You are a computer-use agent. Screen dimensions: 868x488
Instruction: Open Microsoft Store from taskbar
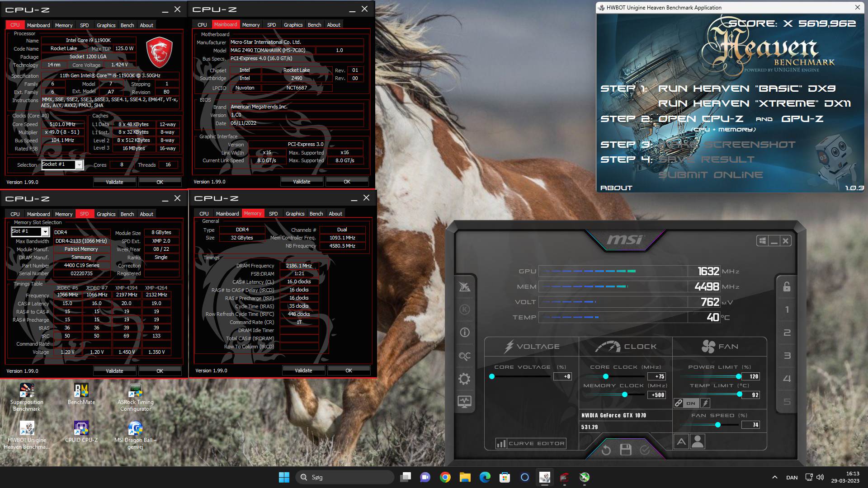pyautogui.click(x=505, y=477)
